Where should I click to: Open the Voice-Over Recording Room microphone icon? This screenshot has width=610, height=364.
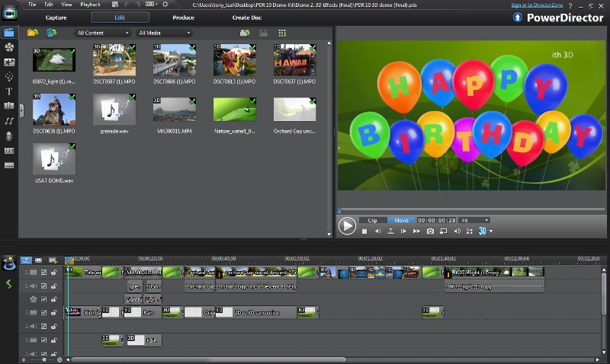9,136
